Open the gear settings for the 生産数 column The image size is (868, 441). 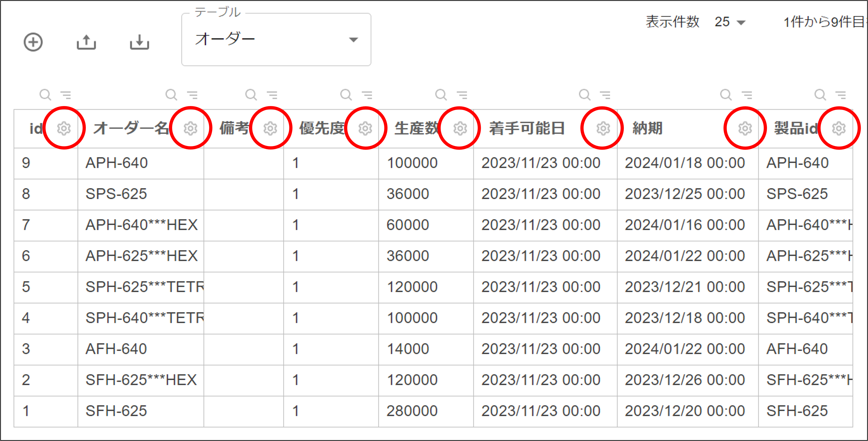click(460, 128)
